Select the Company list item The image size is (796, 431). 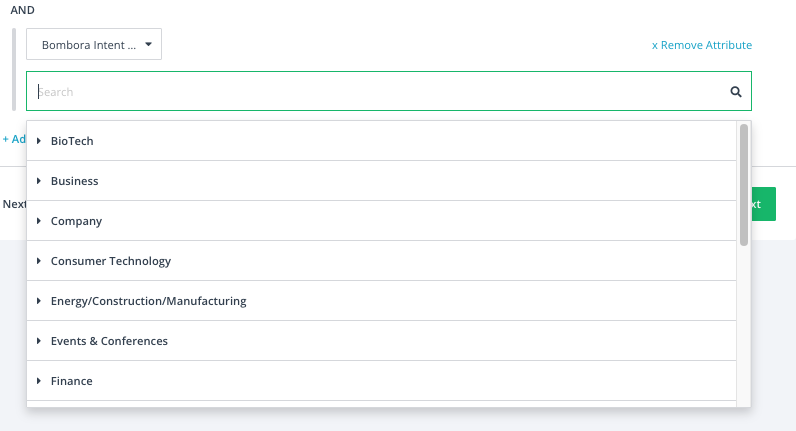[x=381, y=221]
